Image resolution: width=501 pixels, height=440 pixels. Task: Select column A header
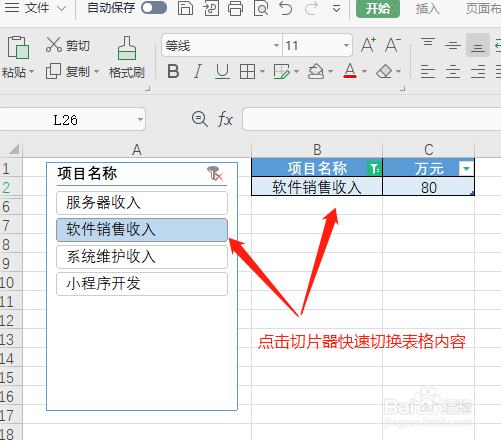[x=137, y=149]
